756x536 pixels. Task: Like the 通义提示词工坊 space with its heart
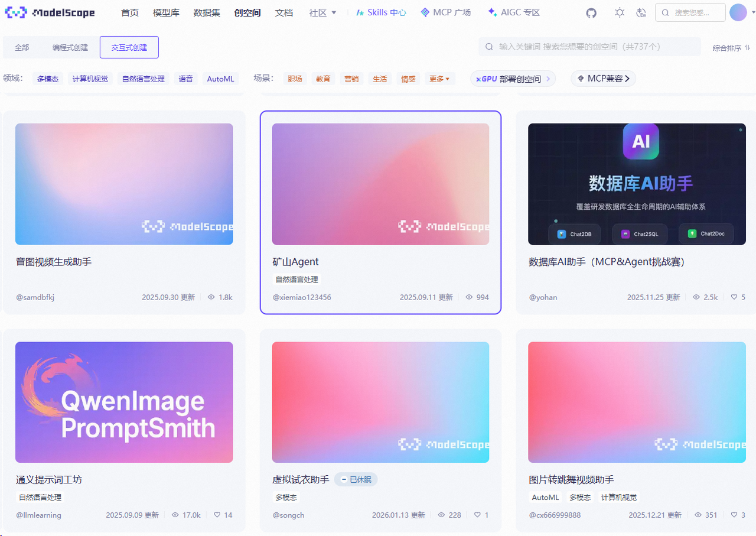[x=217, y=515]
